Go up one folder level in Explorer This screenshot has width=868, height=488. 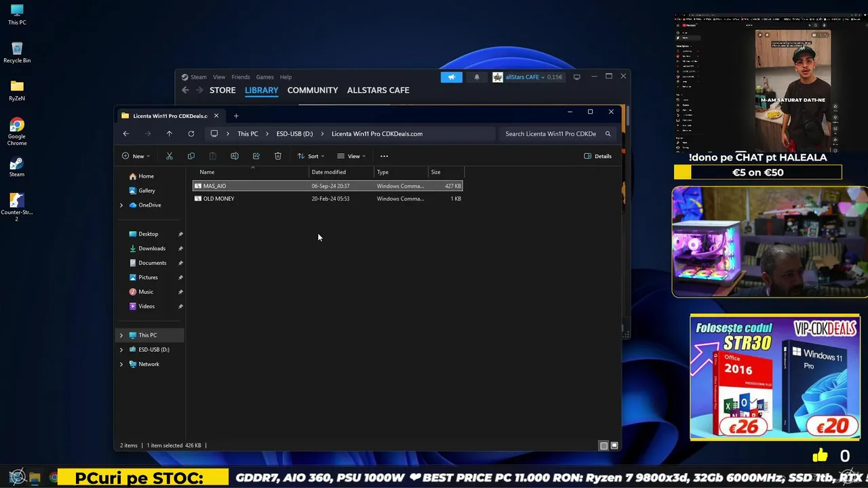coord(170,134)
